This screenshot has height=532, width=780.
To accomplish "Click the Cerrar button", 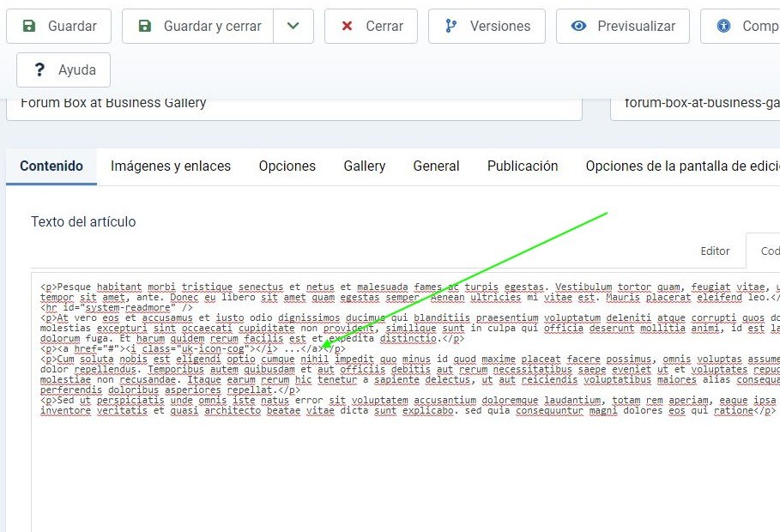I will (x=371, y=26).
